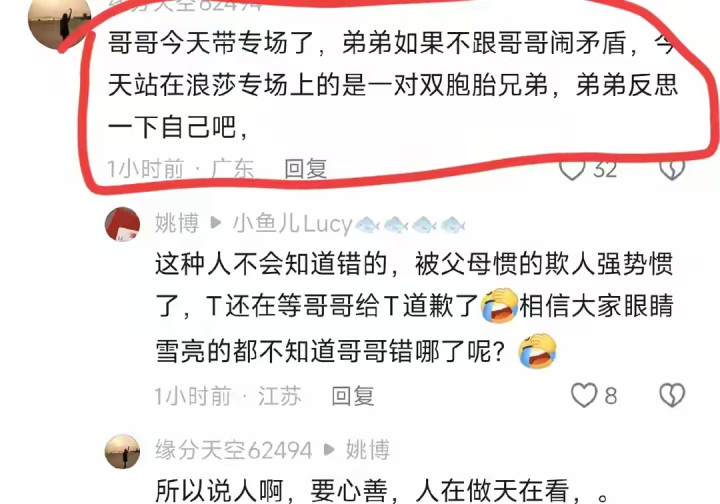Image resolution: width=720 pixels, height=504 pixels.
Task: Dislike the top circled comment
Action: coord(672,170)
